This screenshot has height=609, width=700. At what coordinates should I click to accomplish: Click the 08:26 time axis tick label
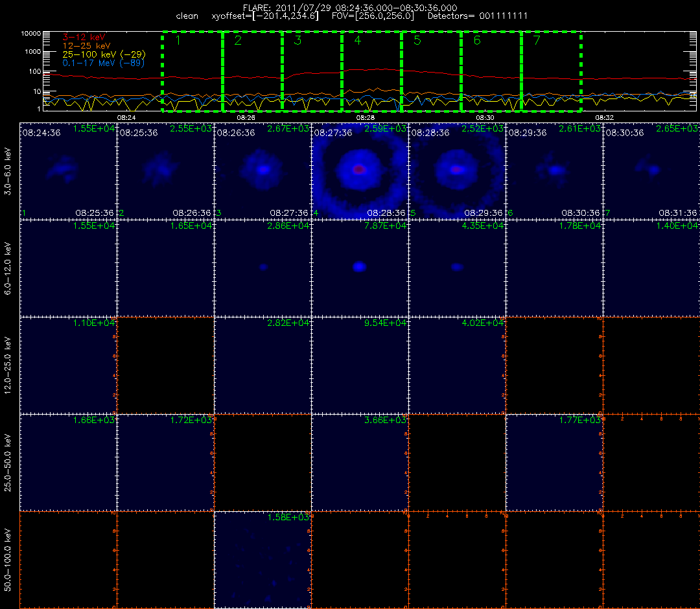pos(246,117)
